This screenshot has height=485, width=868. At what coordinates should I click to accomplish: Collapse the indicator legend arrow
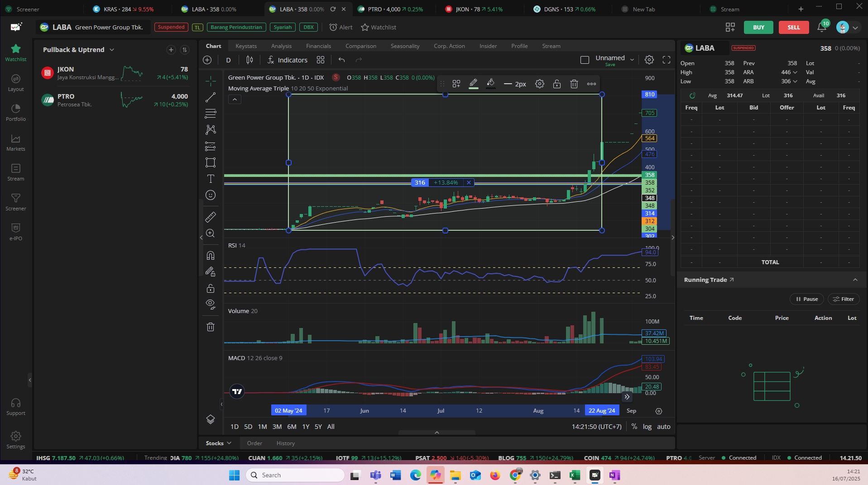point(235,100)
